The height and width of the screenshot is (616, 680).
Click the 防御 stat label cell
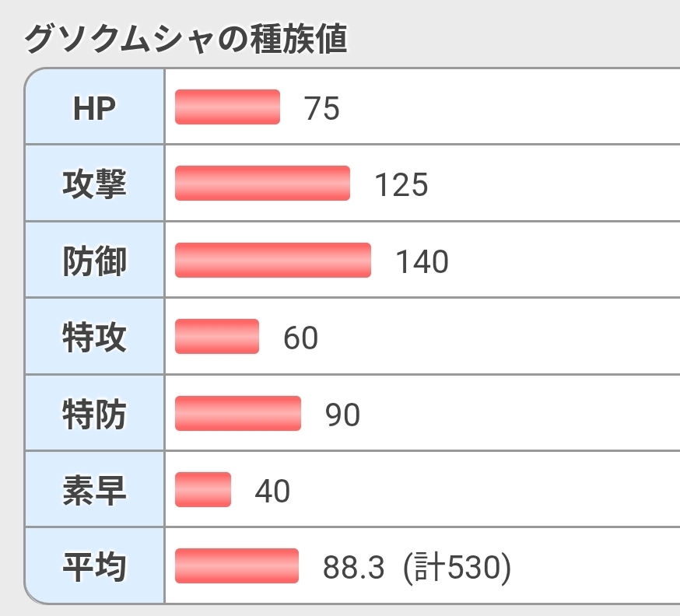pyautogui.click(x=94, y=261)
